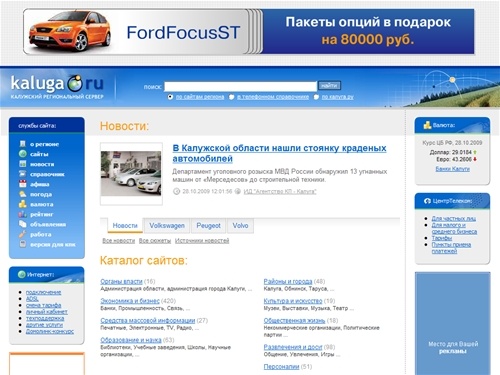Viewport: 500px width, 375px height.
Task: Open 'Для частных лиц' ЦентрТелеком link
Action: (x=454, y=218)
